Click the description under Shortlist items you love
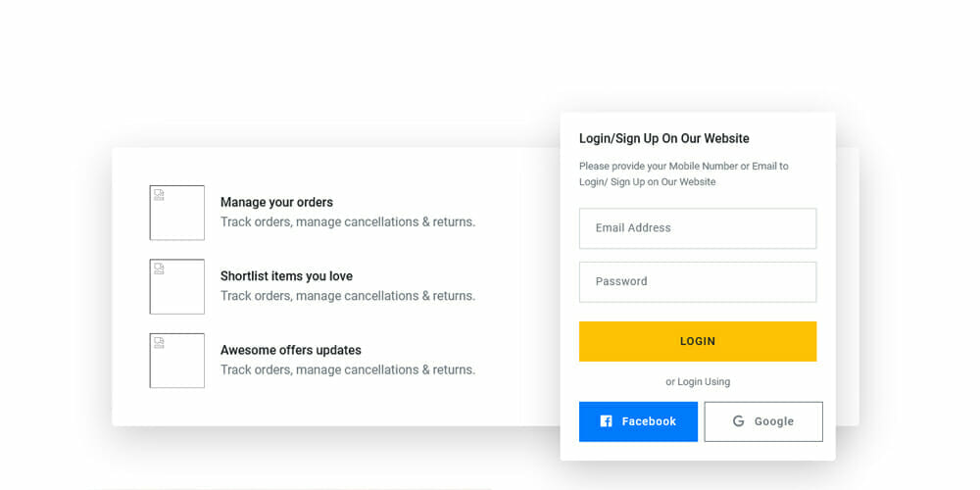The image size is (980, 490). coord(348,296)
